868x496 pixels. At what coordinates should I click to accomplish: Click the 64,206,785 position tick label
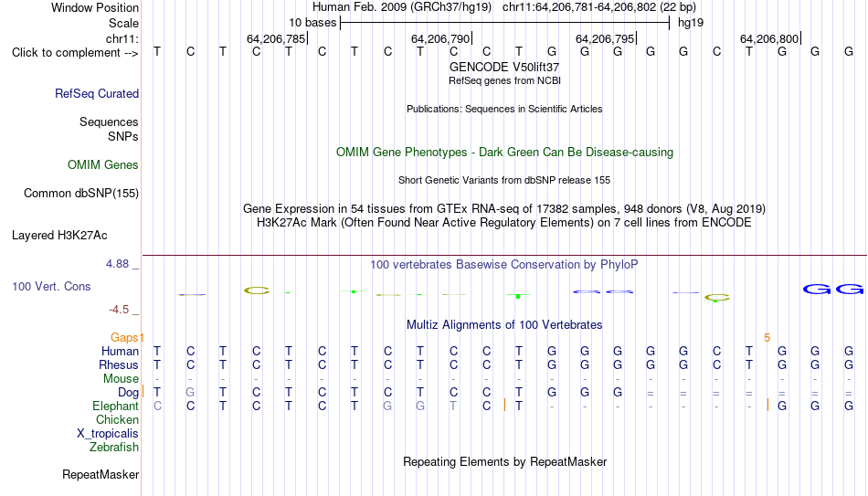click(276, 38)
